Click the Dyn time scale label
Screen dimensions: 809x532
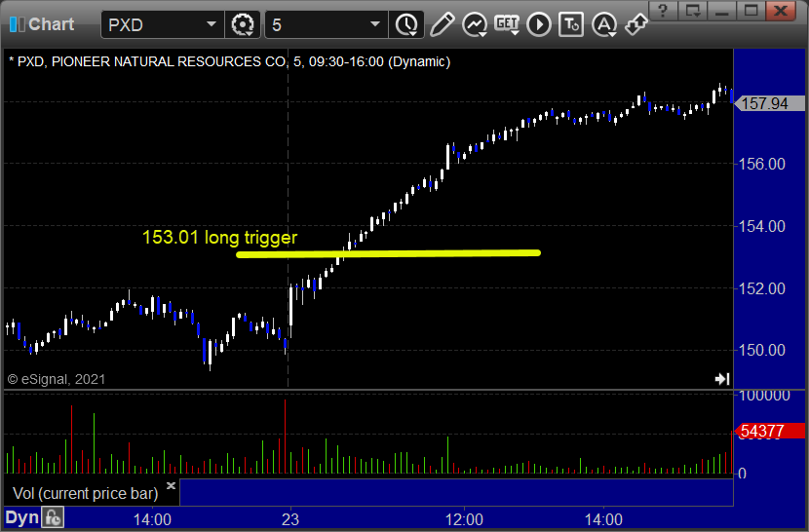pos(21,517)
